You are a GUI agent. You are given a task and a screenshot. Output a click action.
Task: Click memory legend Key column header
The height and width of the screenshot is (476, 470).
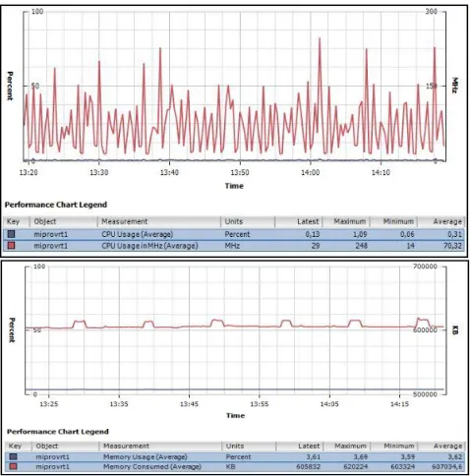[18, 446]
